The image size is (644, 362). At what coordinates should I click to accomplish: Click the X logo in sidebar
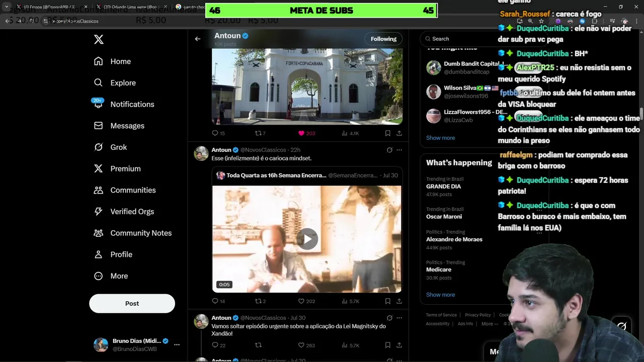point(99,39)
